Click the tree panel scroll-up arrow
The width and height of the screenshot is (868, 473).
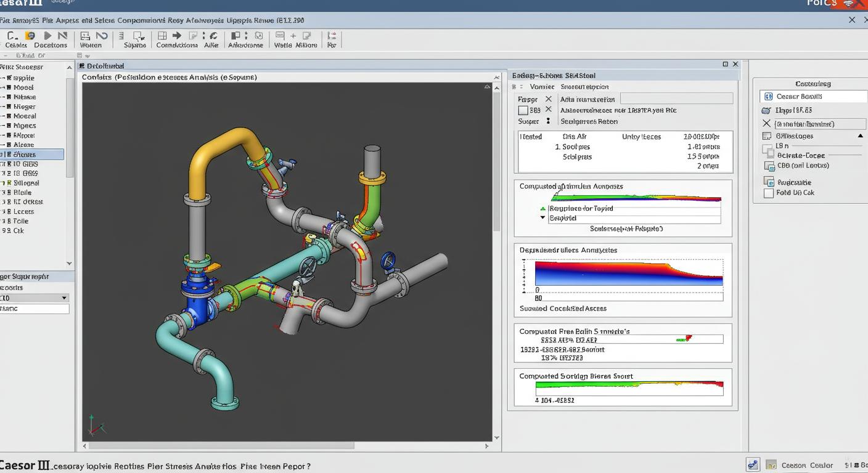[x=69, y=67]
